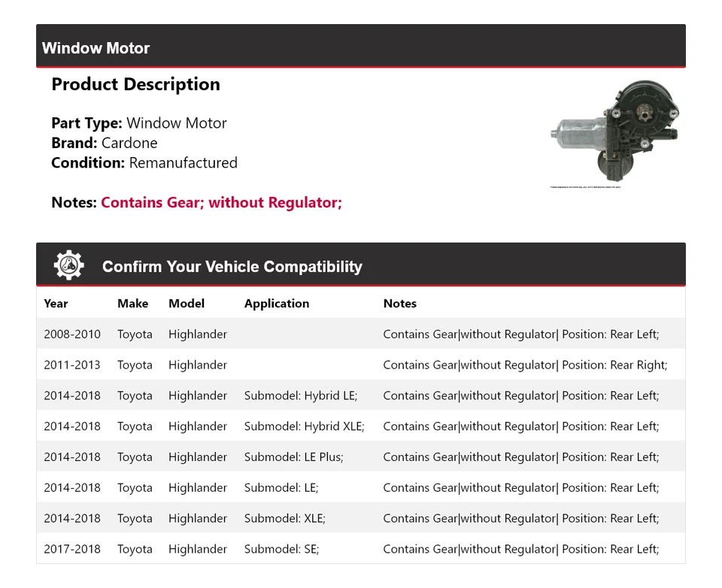
Task: Select the Notes column header
Action: 399,304
